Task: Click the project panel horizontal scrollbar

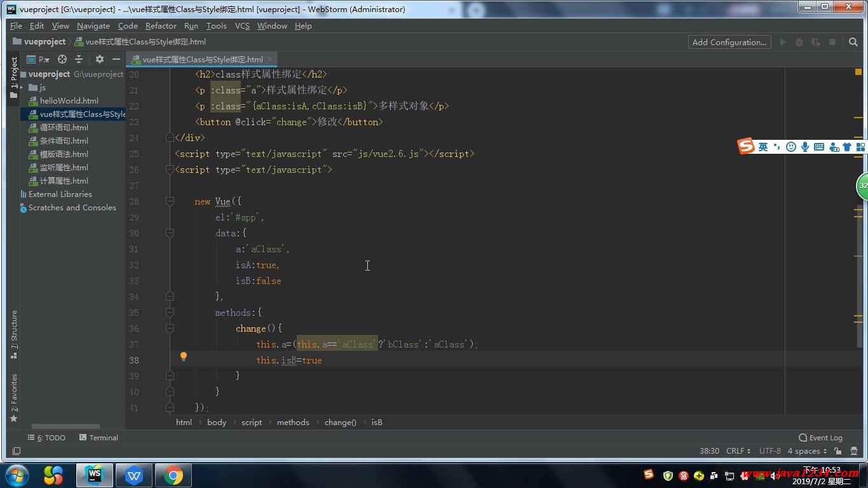Action: 65,427
